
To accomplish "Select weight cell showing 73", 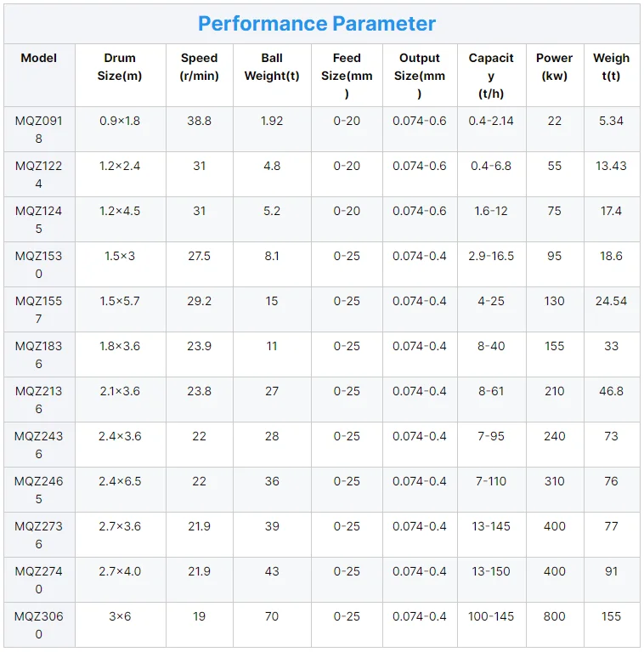I will (611, 436).
